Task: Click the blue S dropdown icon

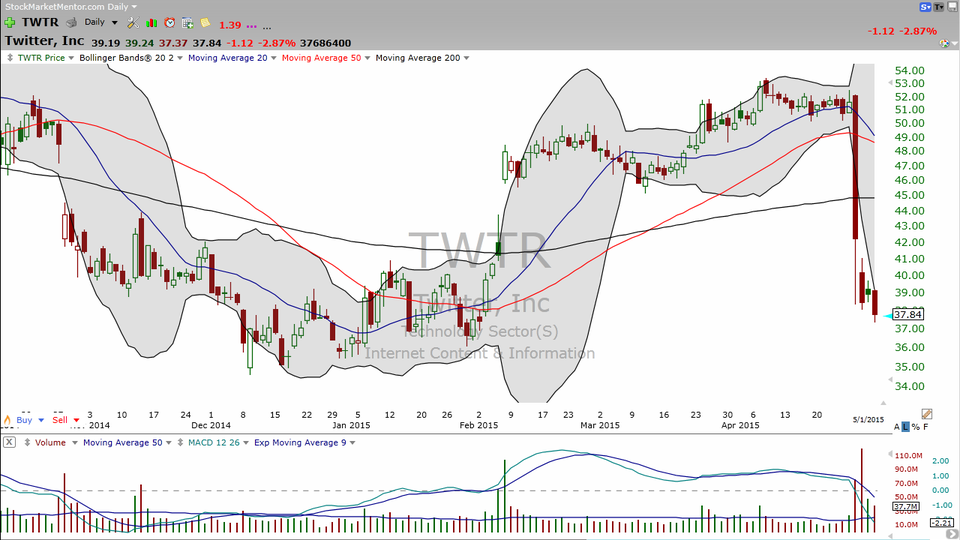Action: 924,7
